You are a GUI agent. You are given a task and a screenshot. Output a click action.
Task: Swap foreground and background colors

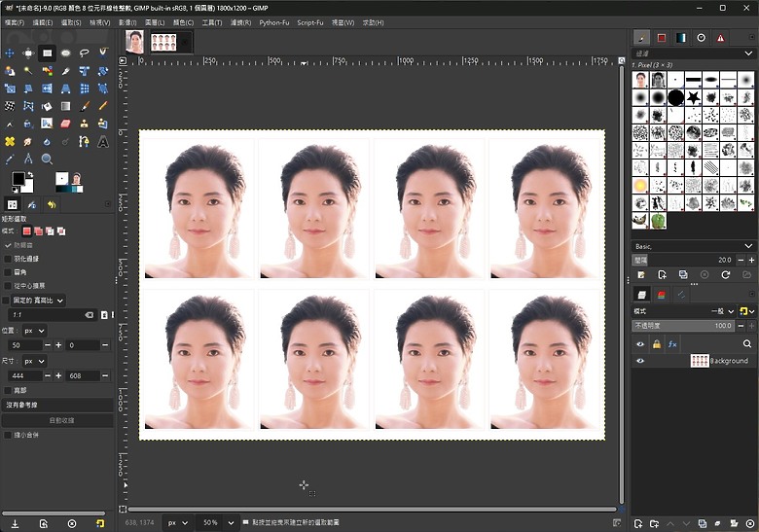tap(30, 174)
